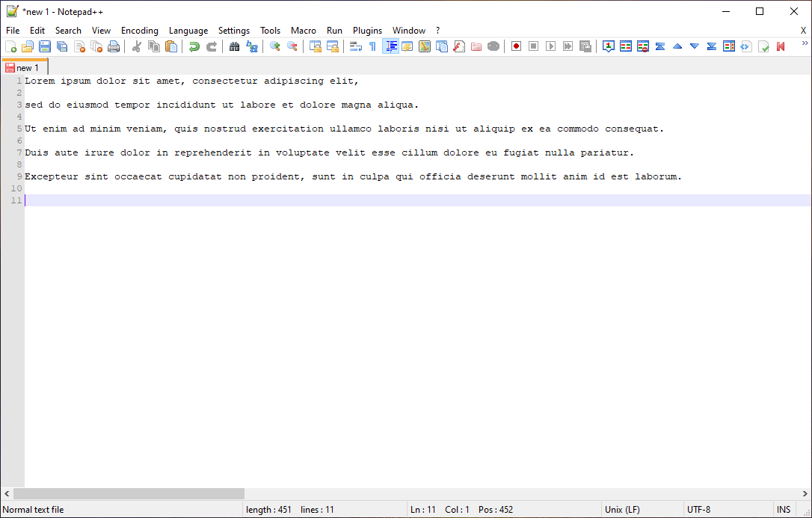Click the grey Redo arrow icon

(212, 46)
